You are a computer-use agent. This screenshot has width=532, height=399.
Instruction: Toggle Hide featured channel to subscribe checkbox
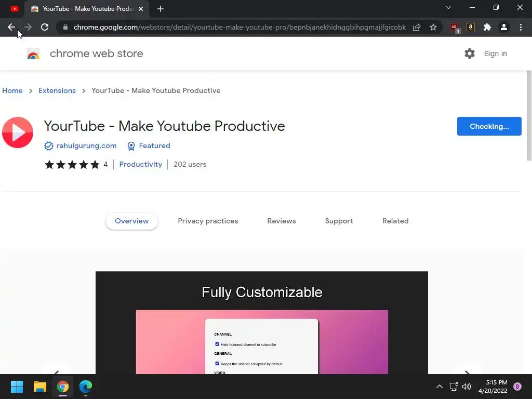click(x=217, y=344)
